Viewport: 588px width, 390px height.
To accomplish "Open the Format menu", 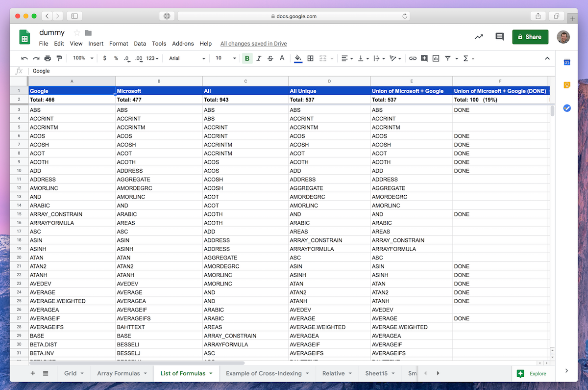I will tap(118, 43).
